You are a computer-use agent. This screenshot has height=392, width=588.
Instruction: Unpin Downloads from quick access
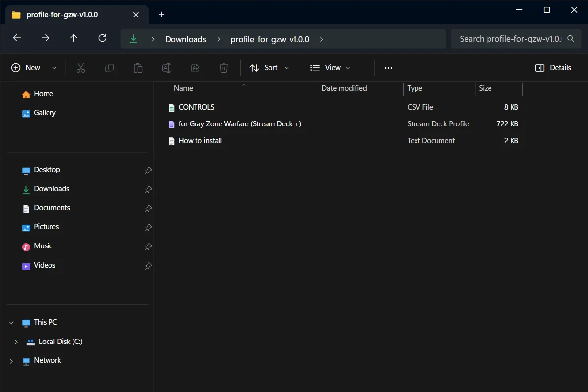pos(148,189)
